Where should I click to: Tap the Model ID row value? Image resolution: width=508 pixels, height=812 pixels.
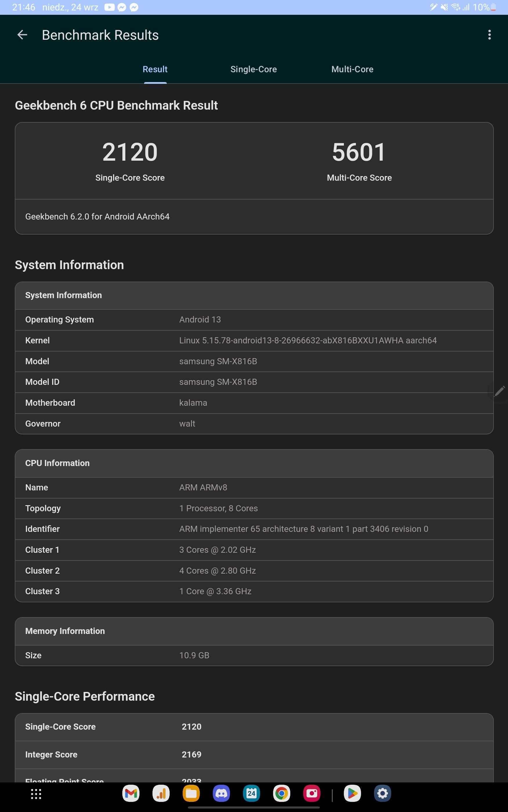[x=218, y=382]
